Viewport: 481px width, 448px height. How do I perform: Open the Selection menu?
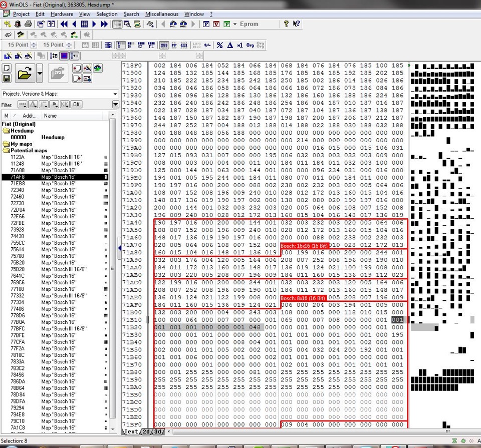click(107, 14)
